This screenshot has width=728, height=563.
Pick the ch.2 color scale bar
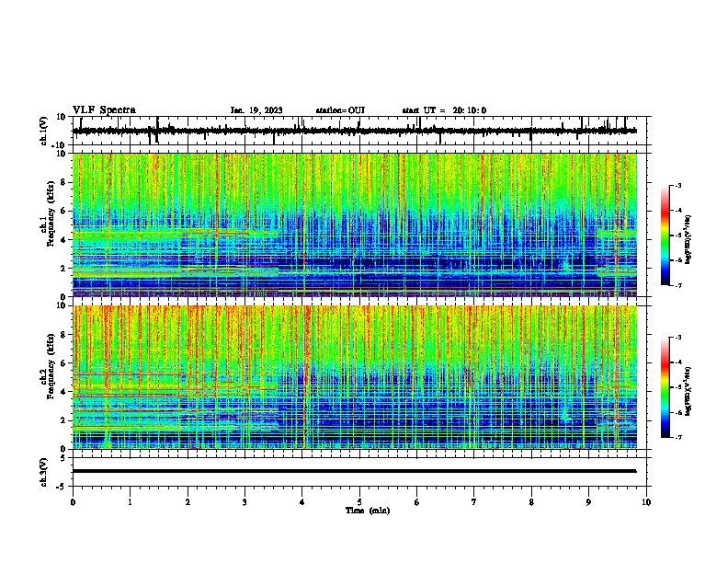[665, 387]
